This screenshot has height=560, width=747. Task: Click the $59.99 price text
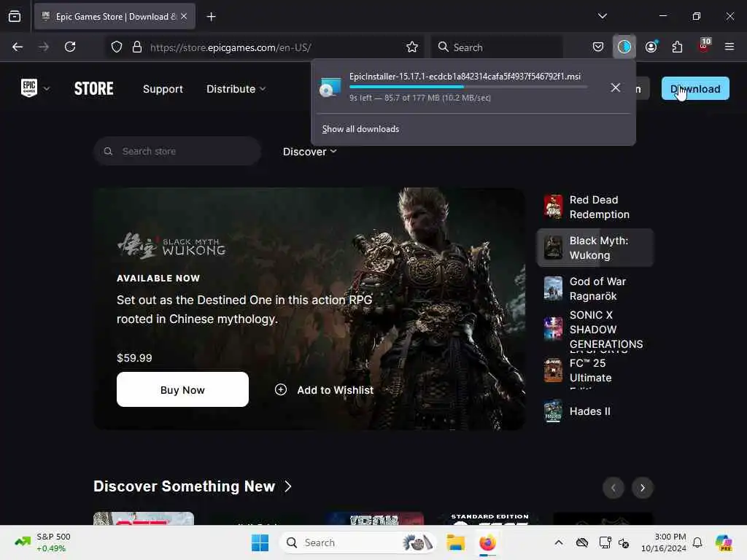[x=134, y=358]
